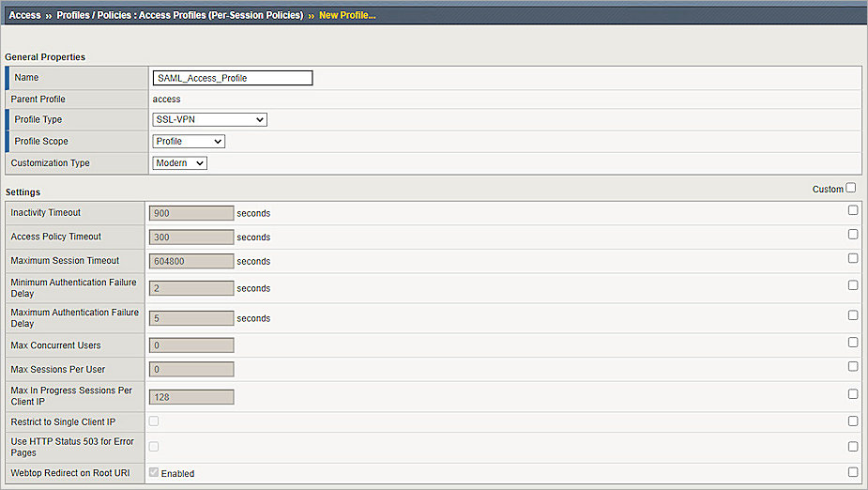Toggle Webtop Redirect Enabled checkbox
868x490 pixels.
[x=154, y=472]
